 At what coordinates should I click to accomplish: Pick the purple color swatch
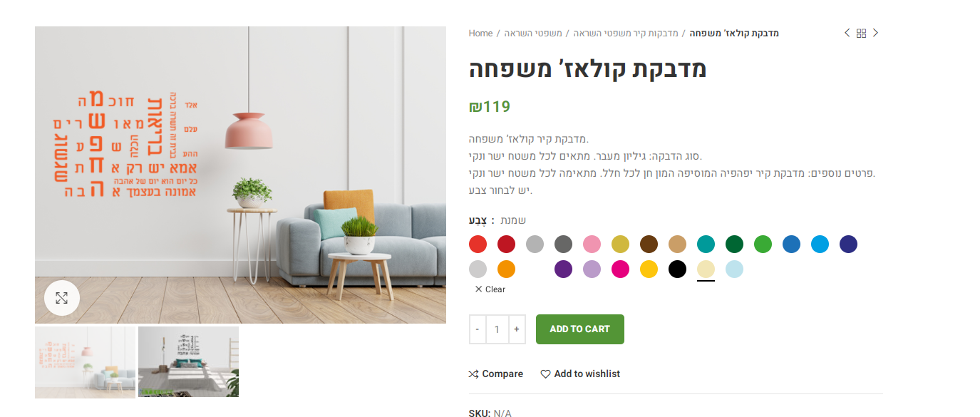coord(563,269)
